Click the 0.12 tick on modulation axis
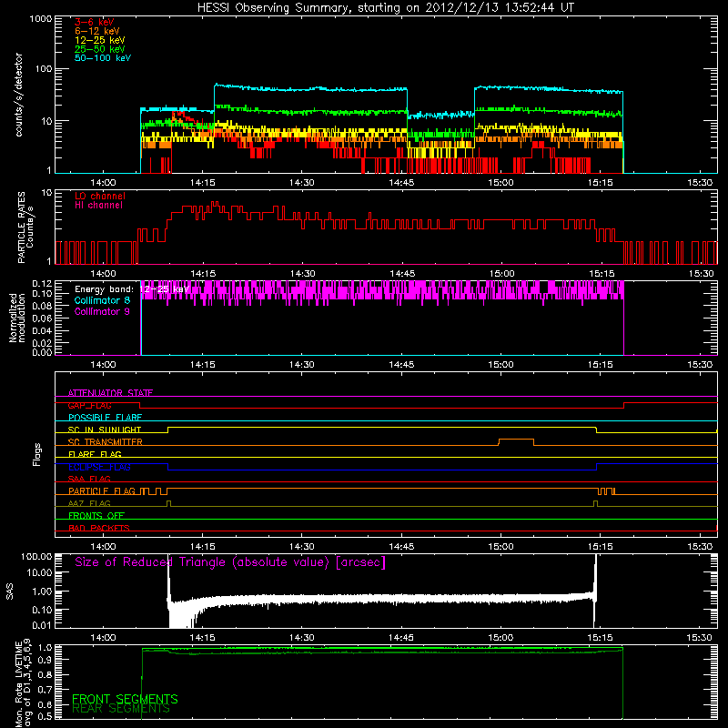This screenshot has width=728, height=728. pos(42,284)
